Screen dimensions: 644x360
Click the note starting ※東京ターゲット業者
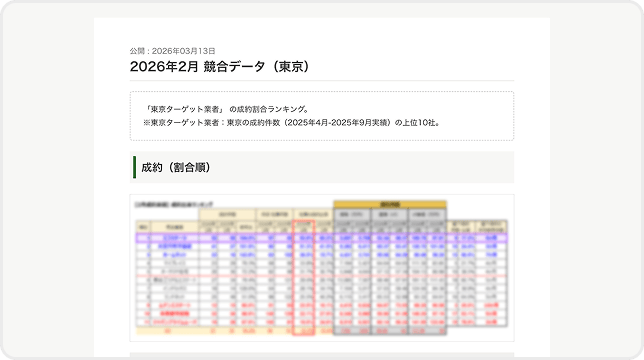pos(292,122)
